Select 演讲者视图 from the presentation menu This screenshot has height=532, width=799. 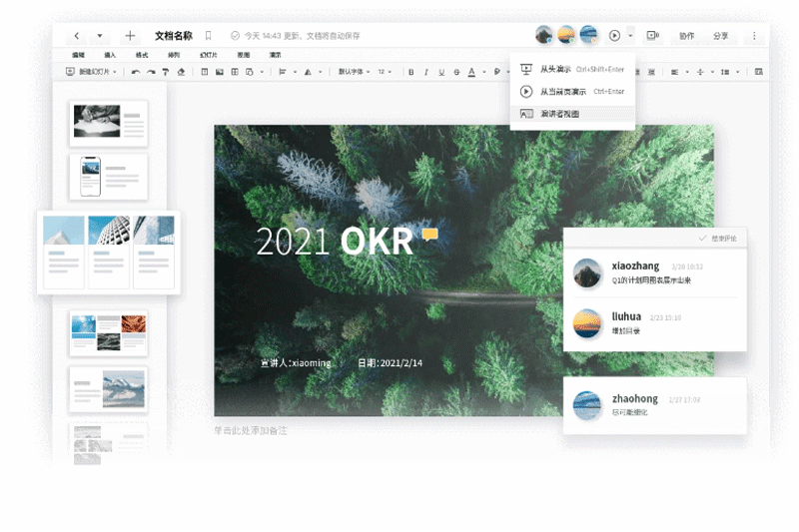560,114
